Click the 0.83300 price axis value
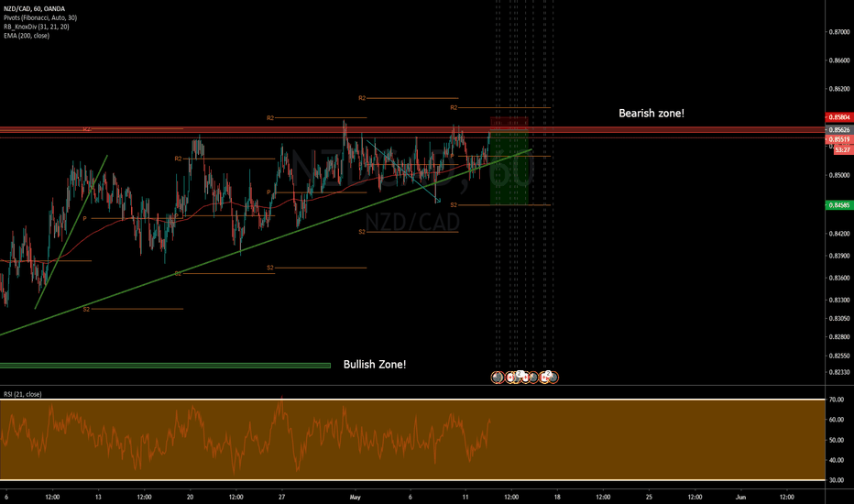The height and width of the screenshot is (504, 854). coord(839,301)
